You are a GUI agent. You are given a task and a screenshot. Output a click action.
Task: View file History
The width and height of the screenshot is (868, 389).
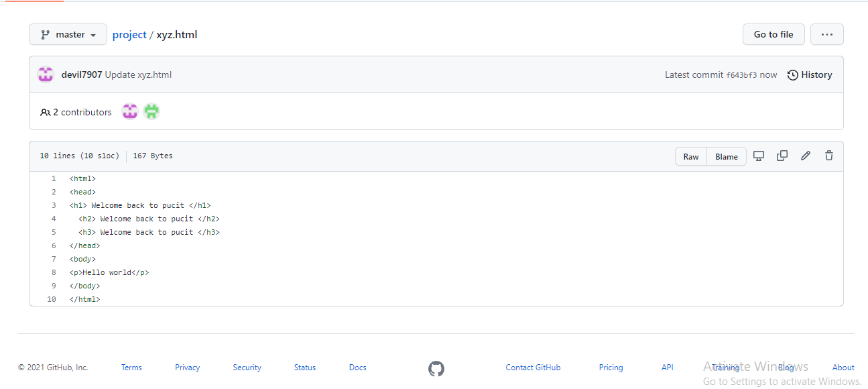[x=810, y=74]
